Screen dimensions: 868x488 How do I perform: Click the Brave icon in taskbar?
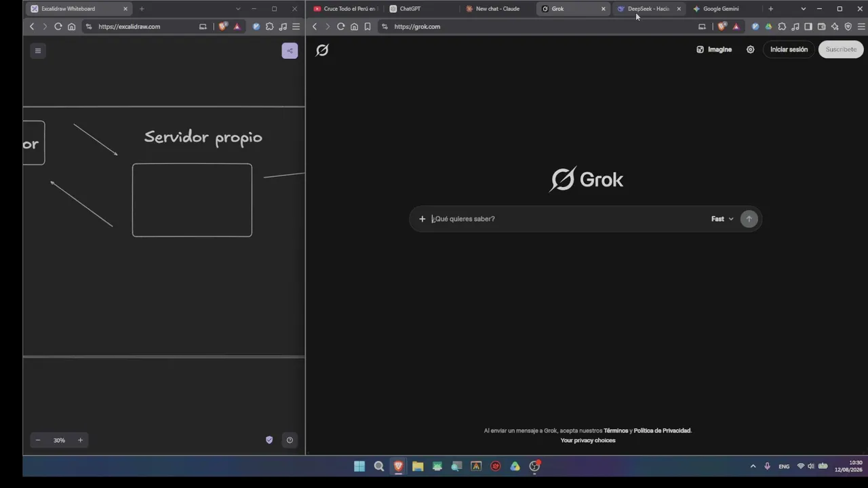(398, 466)
